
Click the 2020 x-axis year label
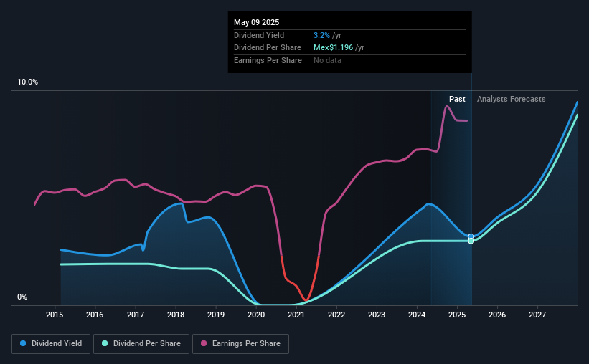point(256,315)
